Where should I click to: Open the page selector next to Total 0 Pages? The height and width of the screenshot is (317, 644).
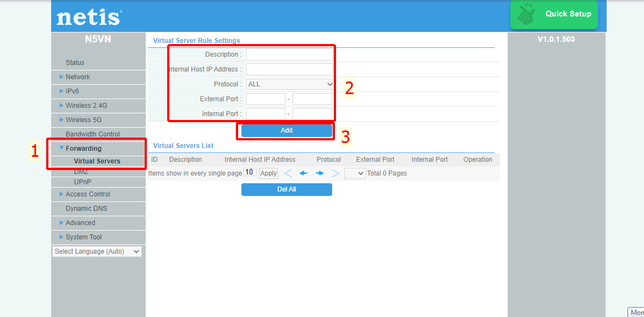(355, 173)
